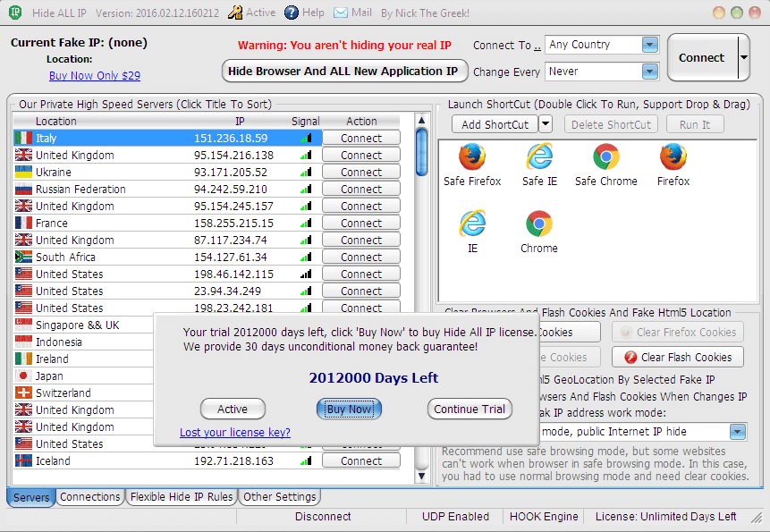The image size is (770, 532).
Task: Click the Ukraine flag icon
Action: coord(23,173)
